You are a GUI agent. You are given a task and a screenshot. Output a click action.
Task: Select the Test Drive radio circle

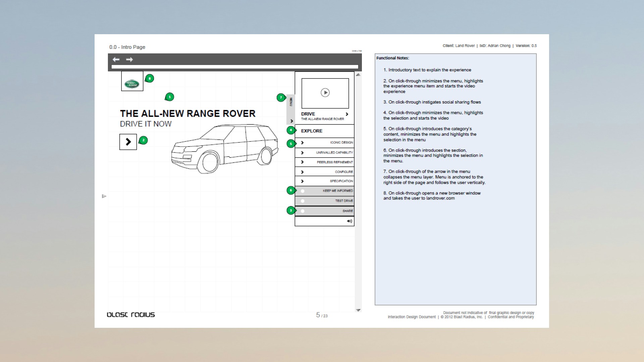tap(303, 201)
